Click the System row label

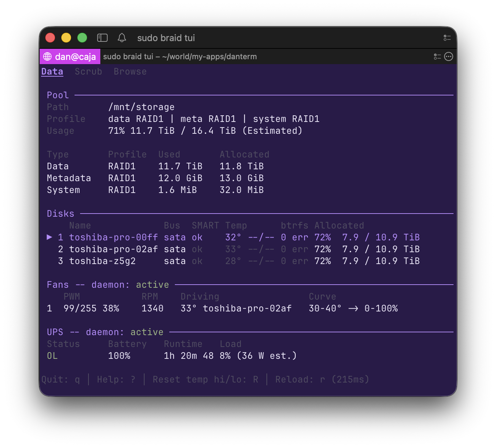coord(63,190)
